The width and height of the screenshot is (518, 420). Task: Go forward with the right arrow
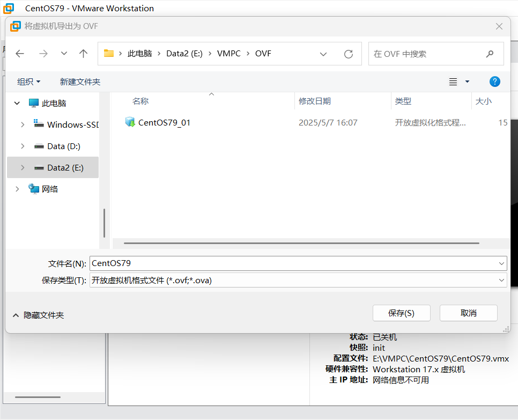[43, 54]
